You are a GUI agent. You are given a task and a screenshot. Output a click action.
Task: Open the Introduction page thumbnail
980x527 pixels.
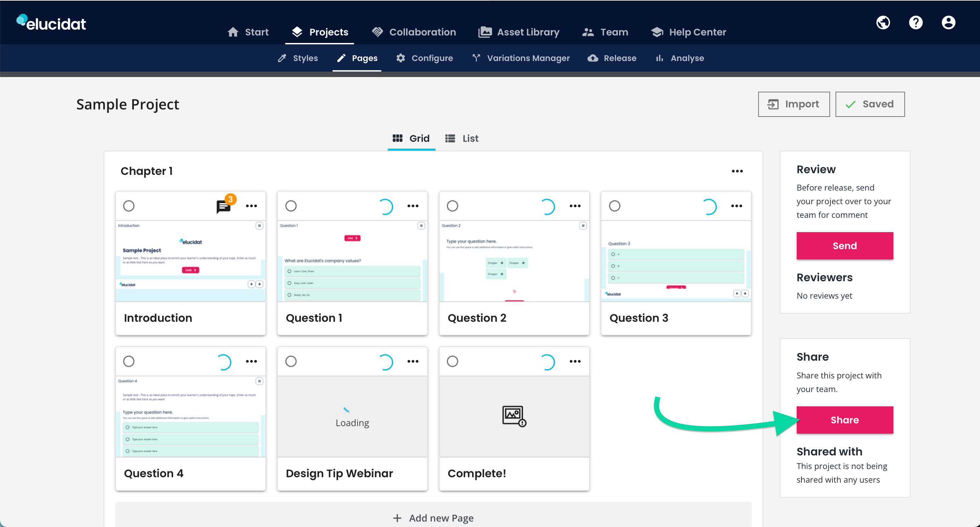pos(190,261)
